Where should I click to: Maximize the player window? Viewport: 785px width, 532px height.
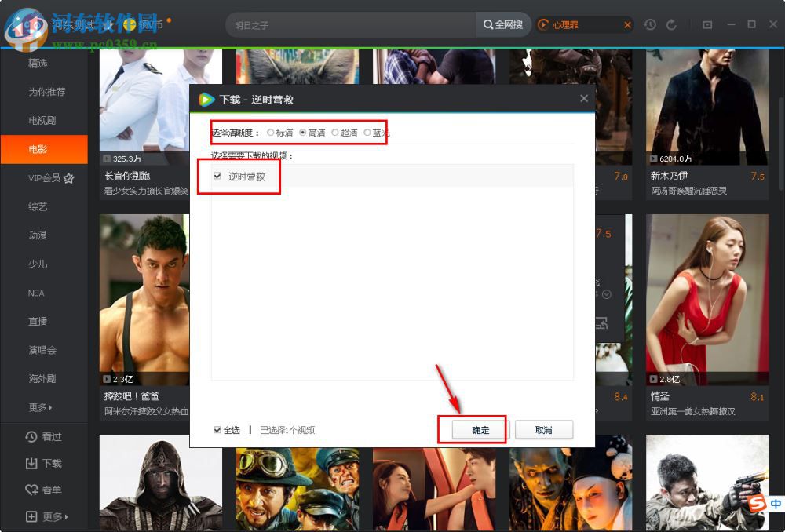click(751, 24)
